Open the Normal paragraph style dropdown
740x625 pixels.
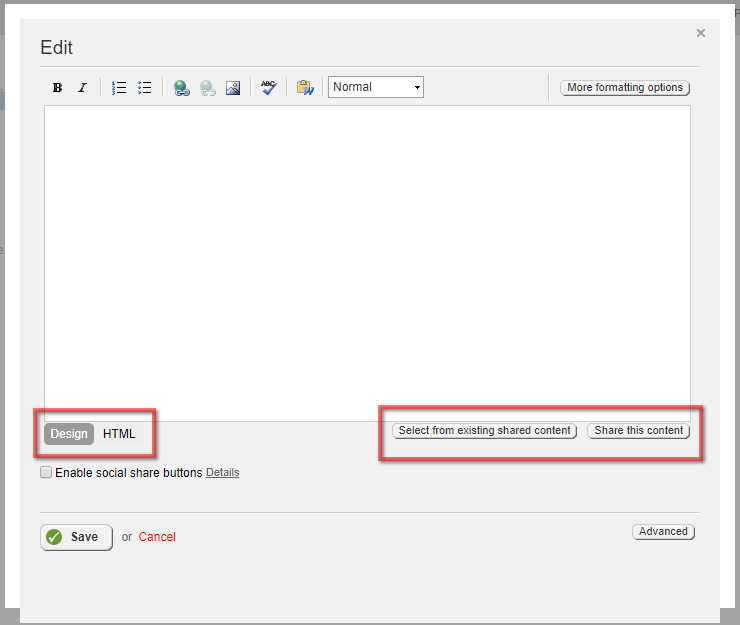coord(376,87)
